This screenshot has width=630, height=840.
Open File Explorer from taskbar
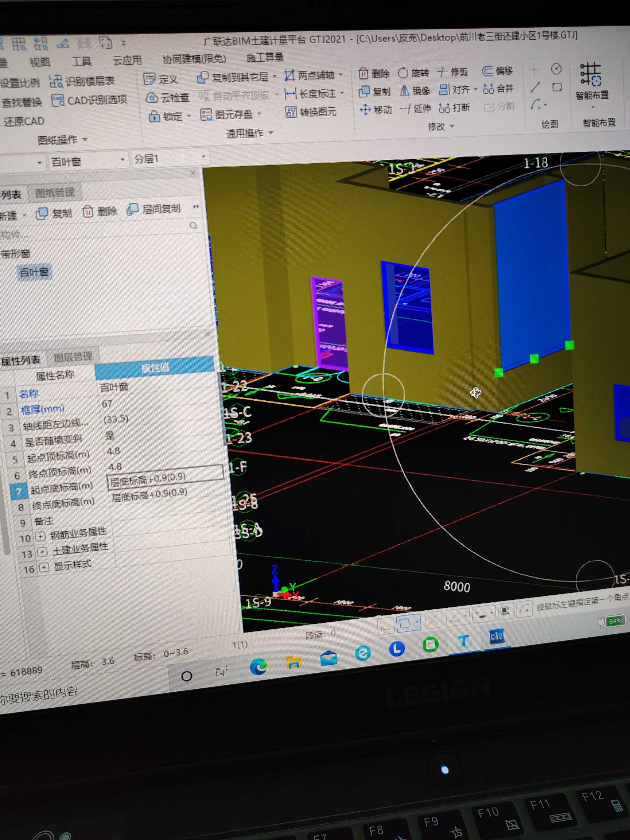coord(293,662)
